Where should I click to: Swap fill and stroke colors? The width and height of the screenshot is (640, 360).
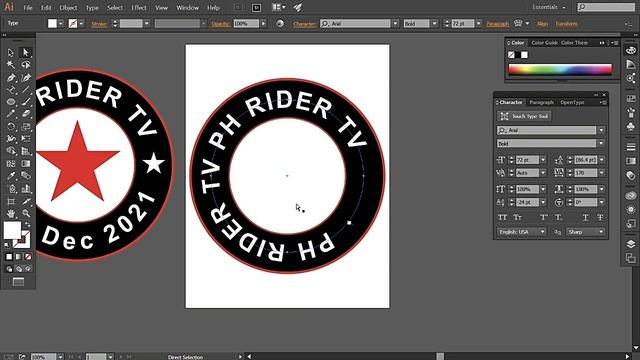27,224
